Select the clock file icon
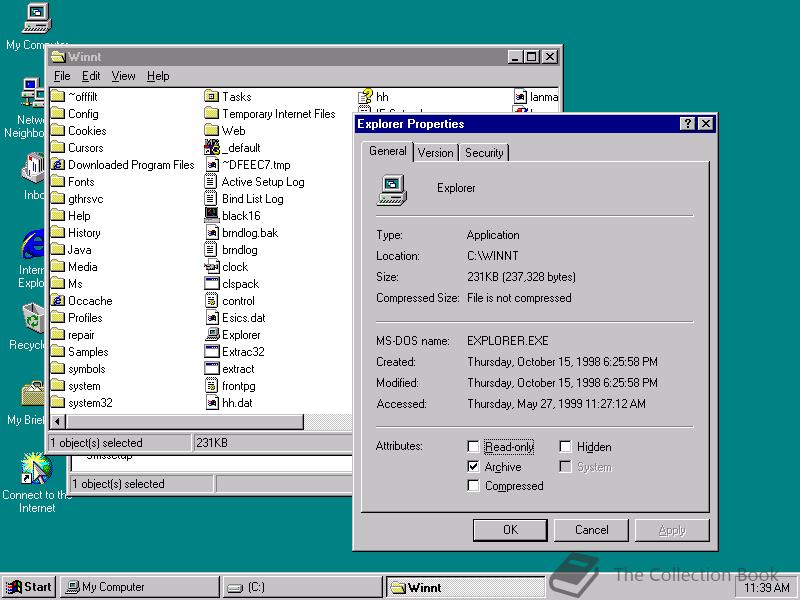 (x=212, y=267)
